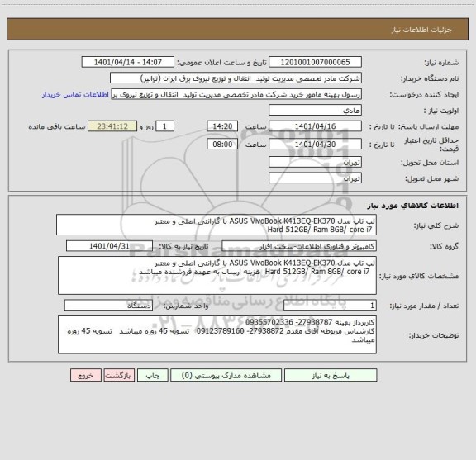Click the حداقل تاریخ اعتبار قیمت label
The width and height of the screenshot is (476, 460).
tap(431, 145)
